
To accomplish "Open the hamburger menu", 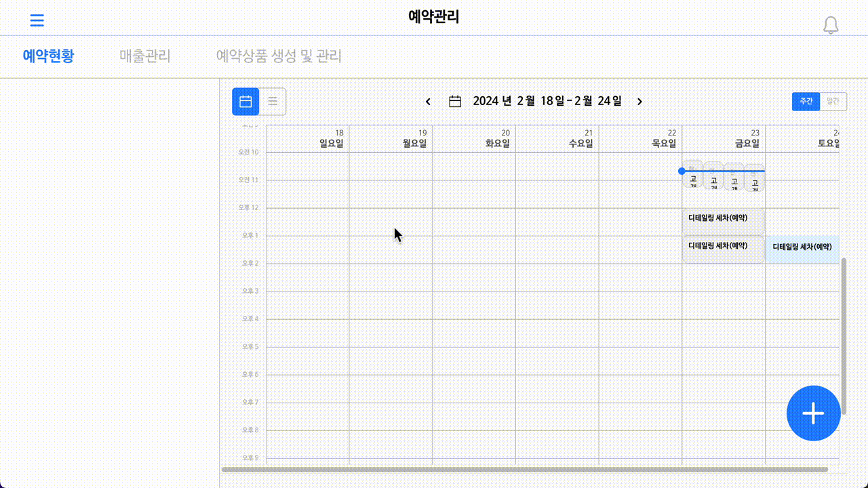I will [37, 20].
